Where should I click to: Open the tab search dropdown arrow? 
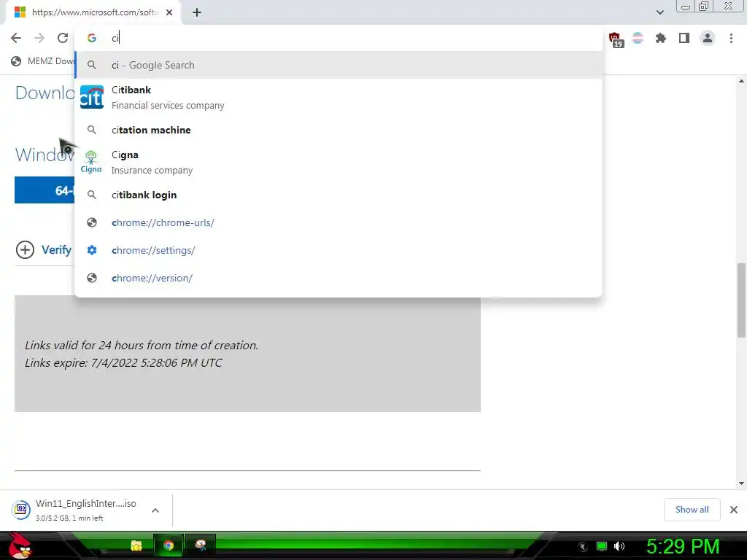coord(659,12)
